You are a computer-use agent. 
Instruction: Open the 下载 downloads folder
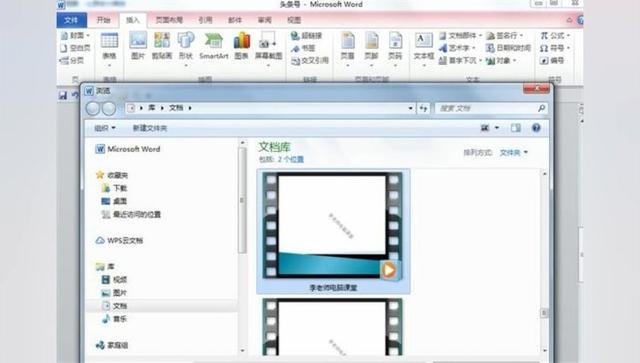[114, 188]
